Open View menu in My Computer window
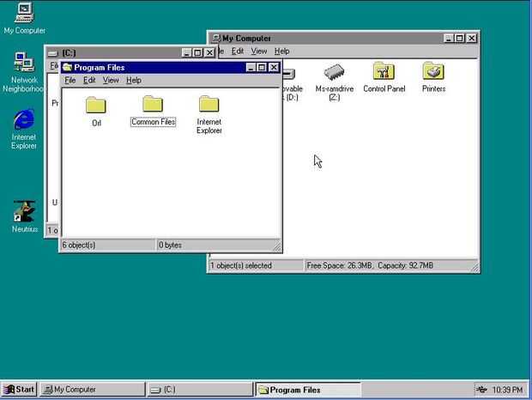Viewport: 532px width, 400px height. (x=259, y=52)
